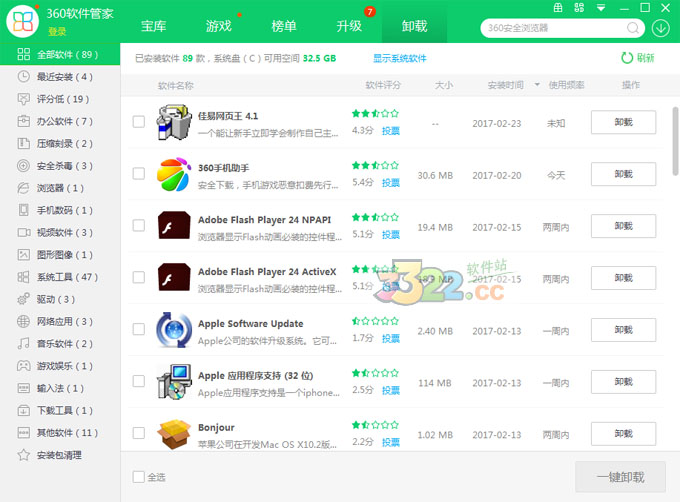Click the 驱动 gears icon

(23, 299)
